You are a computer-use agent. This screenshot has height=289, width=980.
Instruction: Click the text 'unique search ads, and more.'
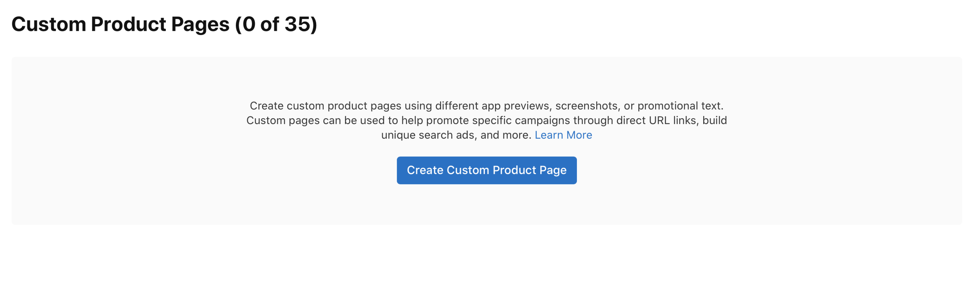[x=456, y=135]
